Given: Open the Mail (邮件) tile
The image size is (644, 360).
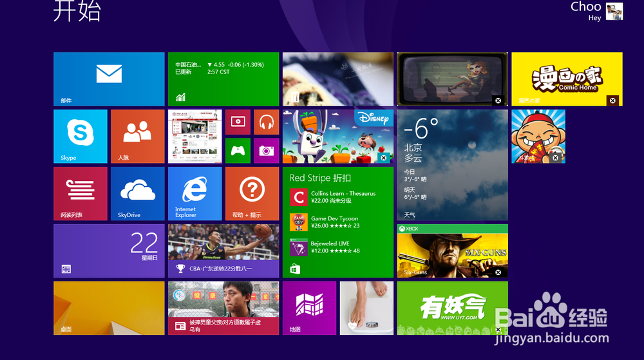Looking at the screenshot, I should pyautogui.click(x=109, y=79).
